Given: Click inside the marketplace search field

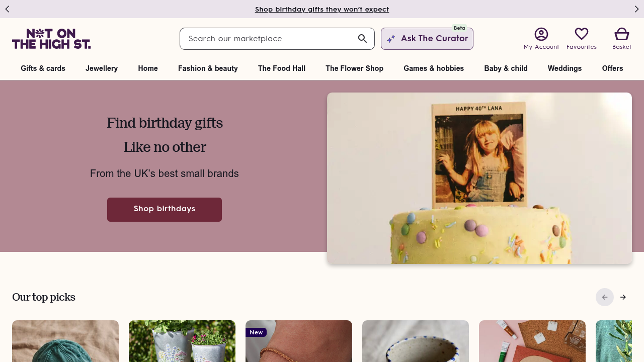Looking at the screenshot, I should [262, 39].
